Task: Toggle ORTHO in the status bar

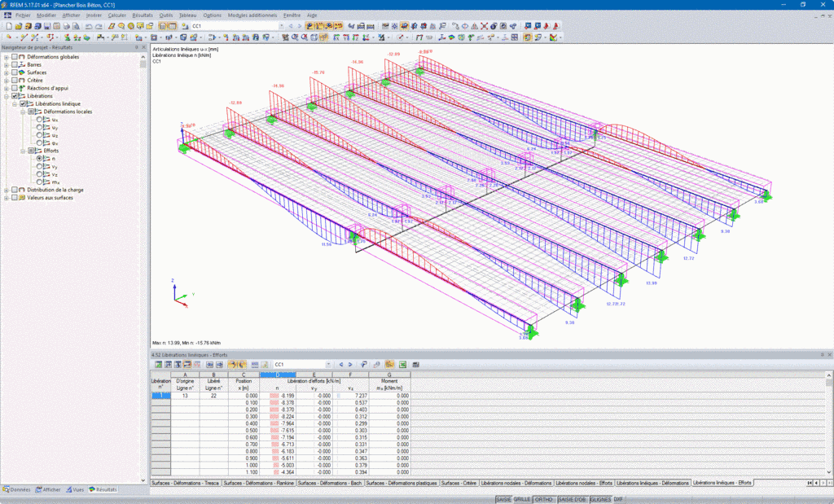Action: point(543,500)
